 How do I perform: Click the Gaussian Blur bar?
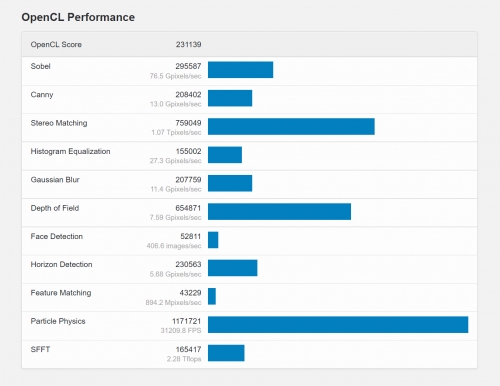click(230, 183)
